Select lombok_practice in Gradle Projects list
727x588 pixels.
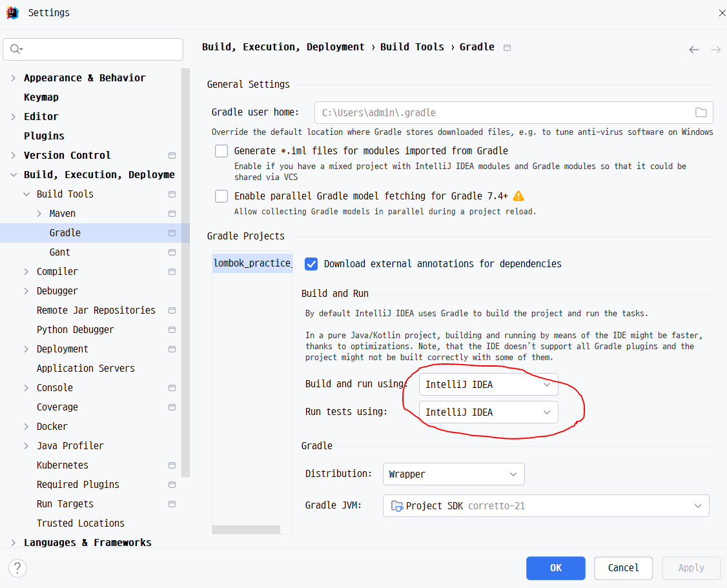pyautogui.click(x=252, y=263)
